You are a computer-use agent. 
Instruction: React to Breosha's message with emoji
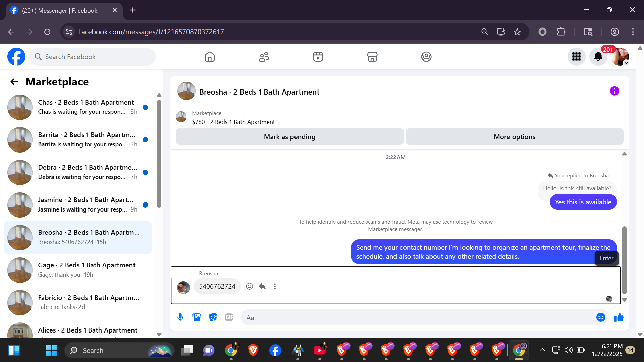click(249, 286)
